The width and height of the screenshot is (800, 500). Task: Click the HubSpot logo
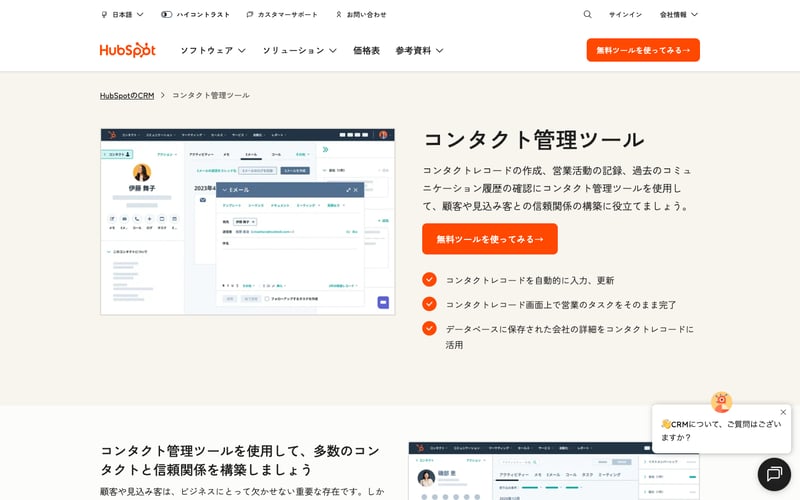(x=128, y=50)
